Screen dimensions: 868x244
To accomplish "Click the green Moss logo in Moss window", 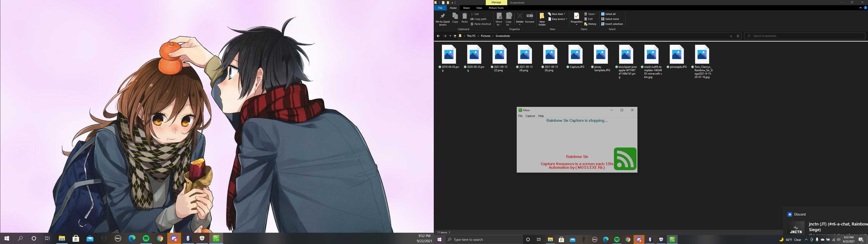I will click(625, 159).
